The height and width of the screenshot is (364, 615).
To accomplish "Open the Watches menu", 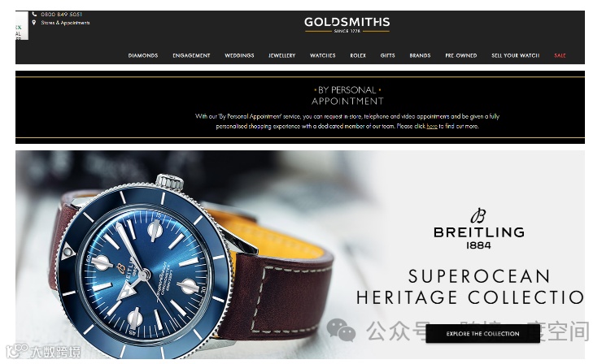I will coord(323,55).
